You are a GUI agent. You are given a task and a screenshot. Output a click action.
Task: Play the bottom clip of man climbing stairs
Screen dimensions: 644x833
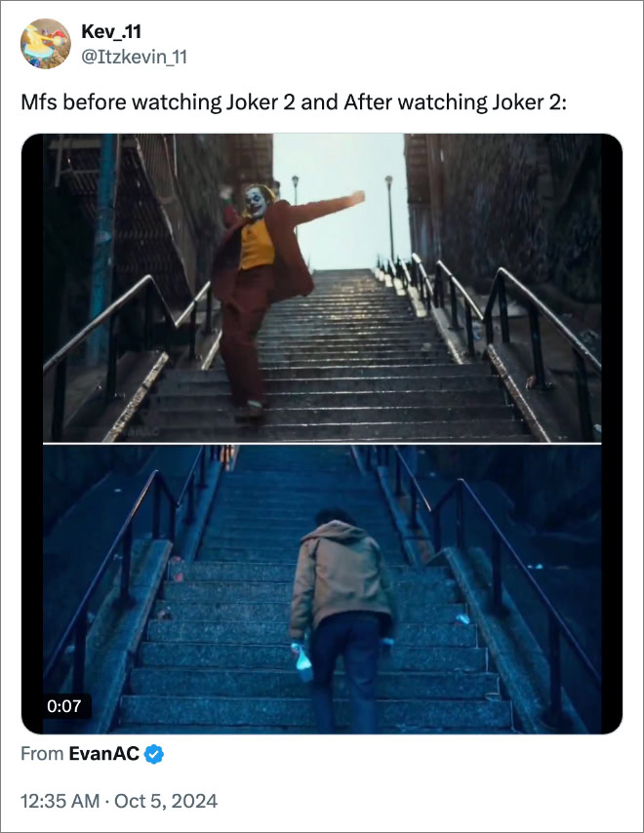(x=322, y=589)
